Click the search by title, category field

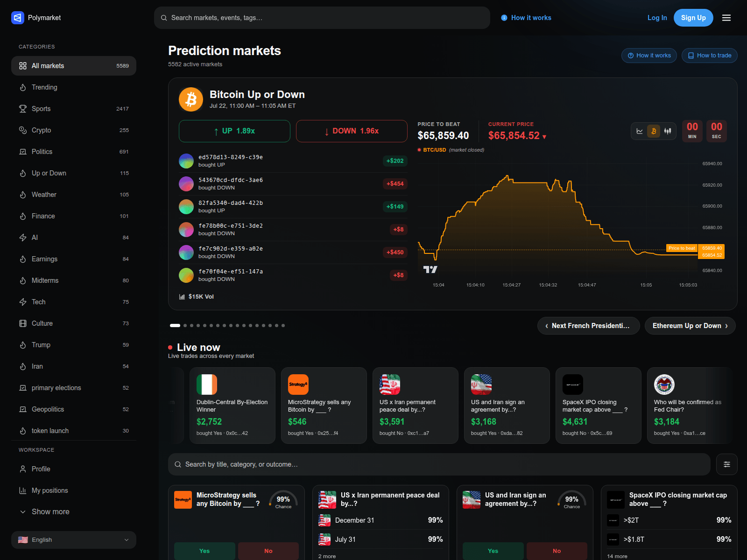[439, 464]
